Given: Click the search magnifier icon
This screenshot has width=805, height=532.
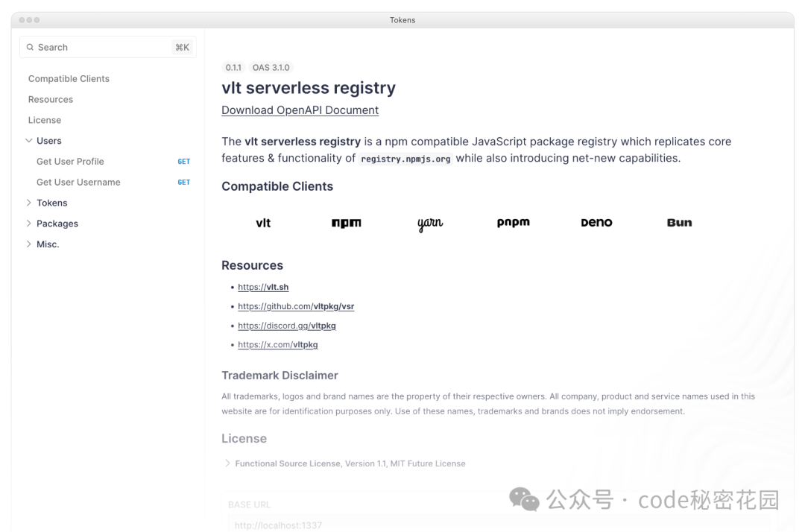Looking at the screenshot, I should [31, 47].
